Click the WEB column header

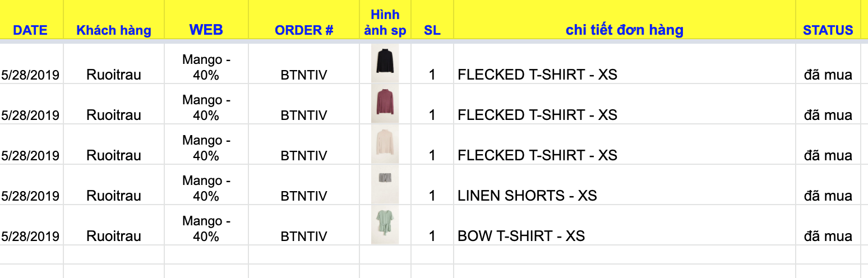[206, 30]
